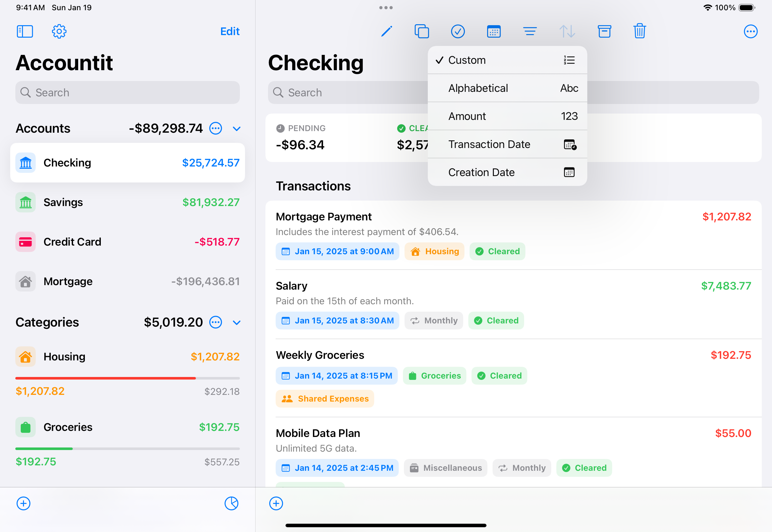Click the Miscellaneous tag

(446, 468)
